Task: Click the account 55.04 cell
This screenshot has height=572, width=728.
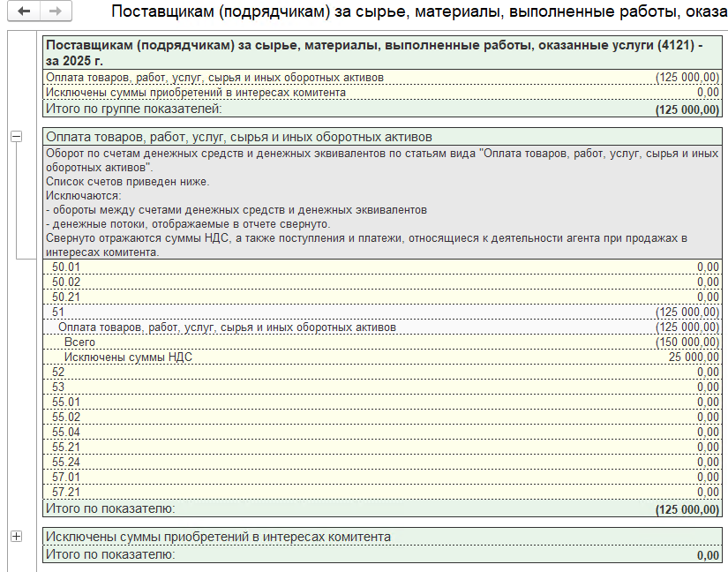Action: [66, 433]
